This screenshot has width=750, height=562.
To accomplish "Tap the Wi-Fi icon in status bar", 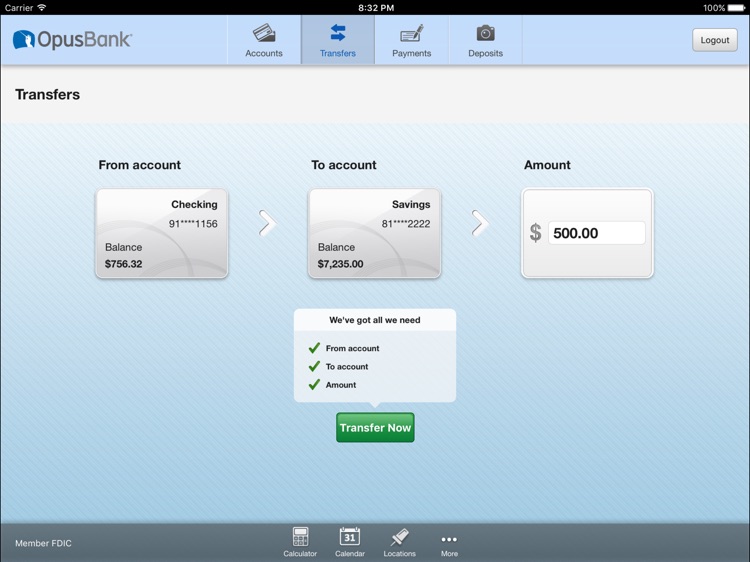I will [x=42, y=7].
